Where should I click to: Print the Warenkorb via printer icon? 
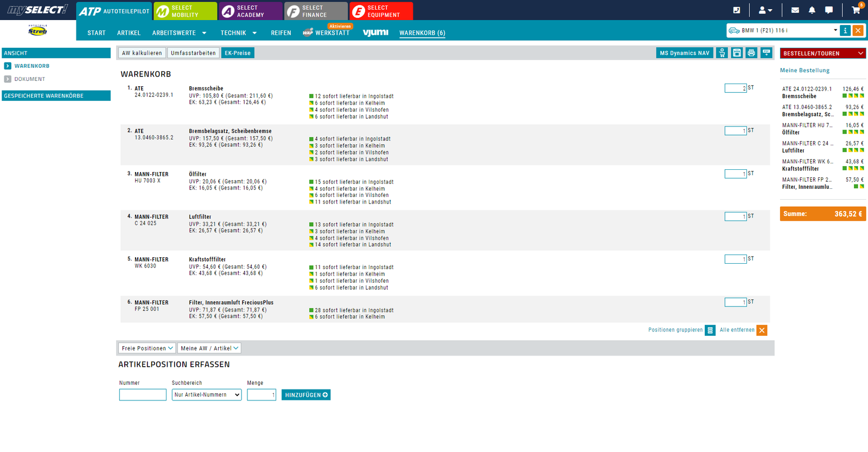coord(751,53)
